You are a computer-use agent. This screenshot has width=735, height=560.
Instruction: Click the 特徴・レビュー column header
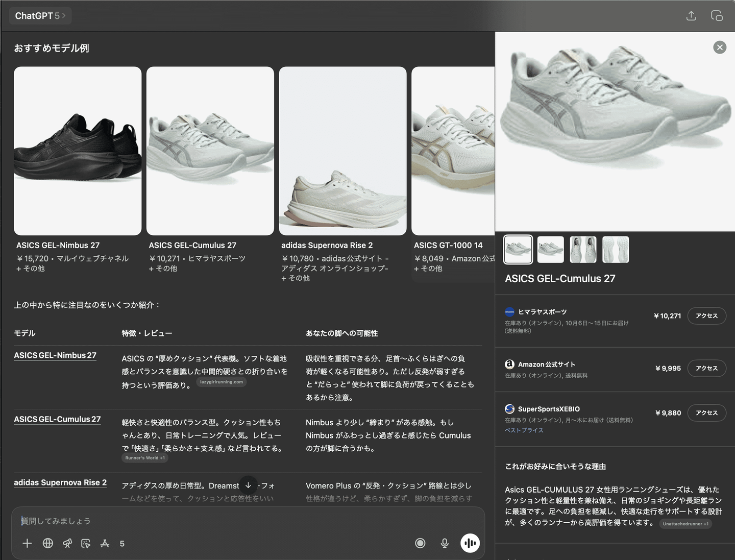147,333
